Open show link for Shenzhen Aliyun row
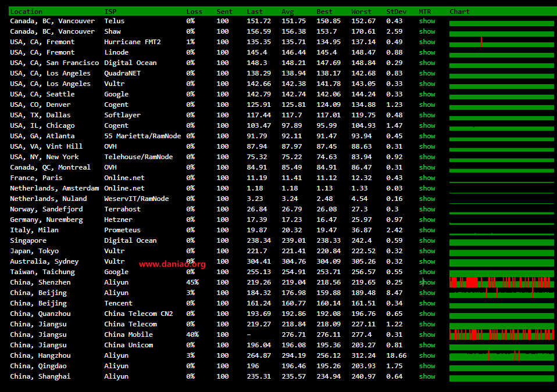Viewport: 557px width, 392px height. point(427,282)
